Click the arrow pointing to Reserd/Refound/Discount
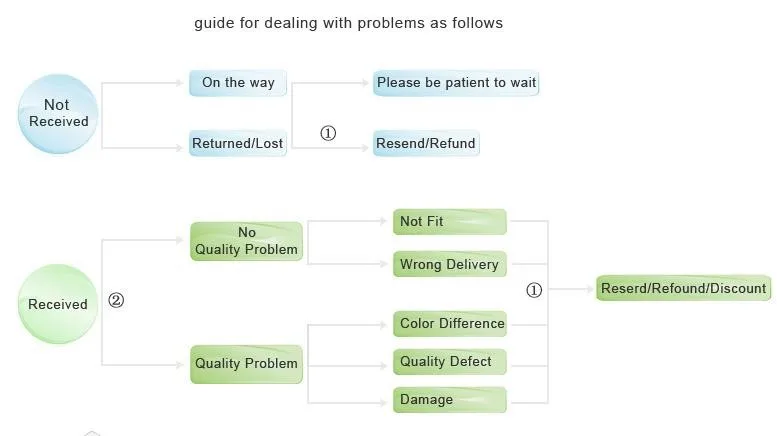The image size is (777, 436). [x=571, y=288]
